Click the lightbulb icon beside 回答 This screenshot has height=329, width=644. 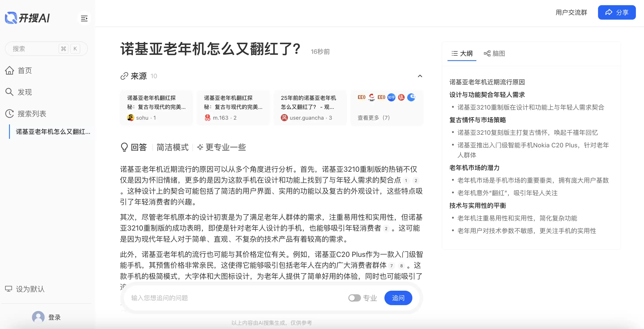tap(124, 147)
